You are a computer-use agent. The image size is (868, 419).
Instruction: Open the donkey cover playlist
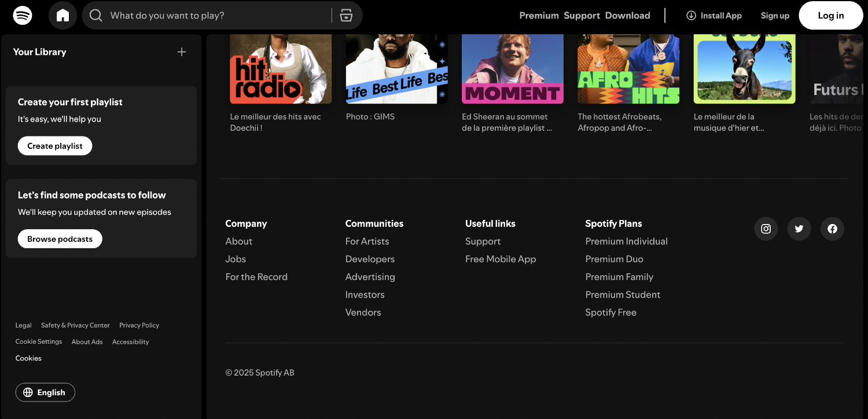(745, 69)
